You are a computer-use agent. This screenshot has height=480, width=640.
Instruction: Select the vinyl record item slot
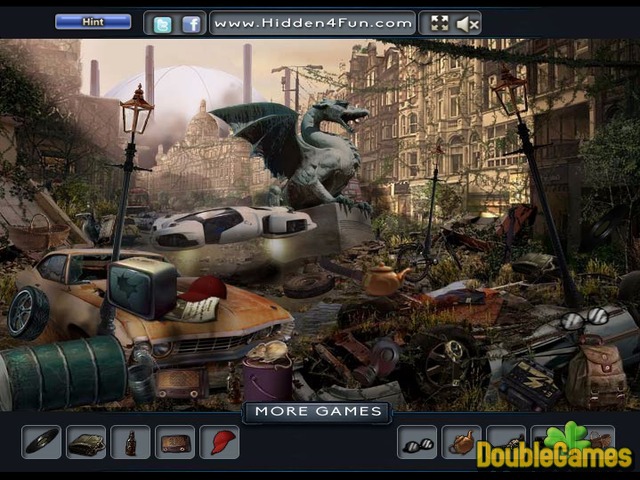point(42,442)
